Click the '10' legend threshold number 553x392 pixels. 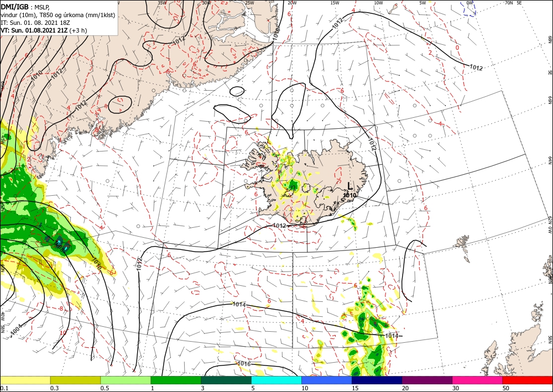pyautogui.click(x=305, y=388)
